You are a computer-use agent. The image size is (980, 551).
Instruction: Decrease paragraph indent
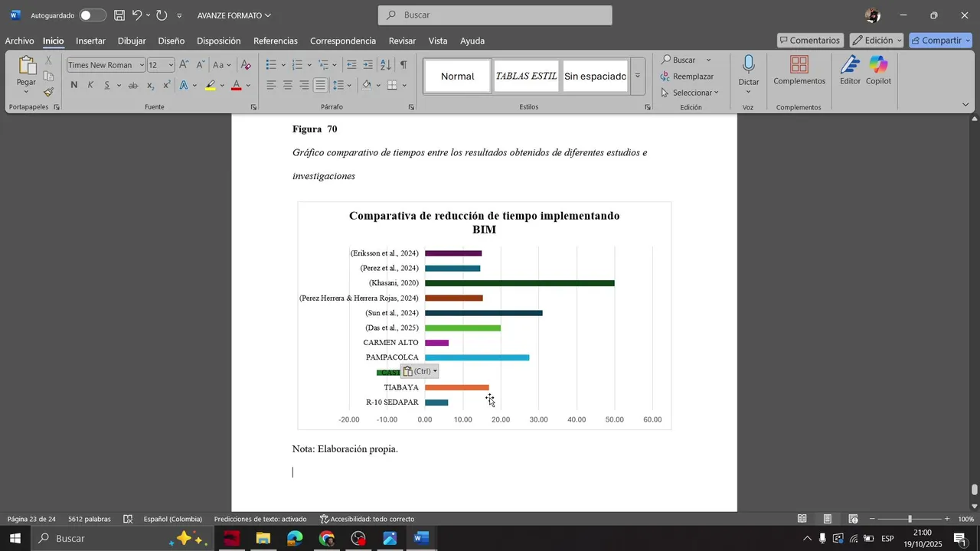351,65
